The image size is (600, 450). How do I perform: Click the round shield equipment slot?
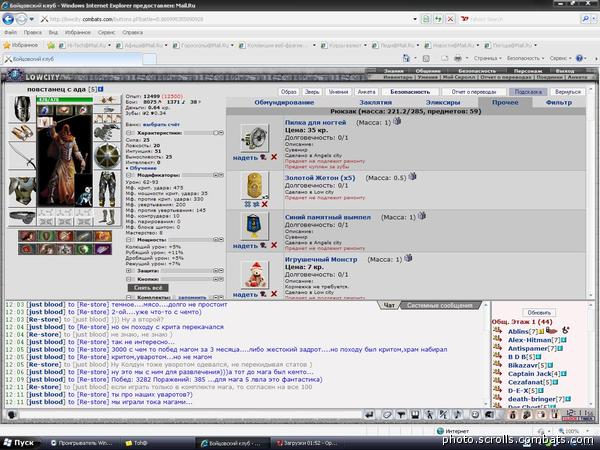point(107,156)
